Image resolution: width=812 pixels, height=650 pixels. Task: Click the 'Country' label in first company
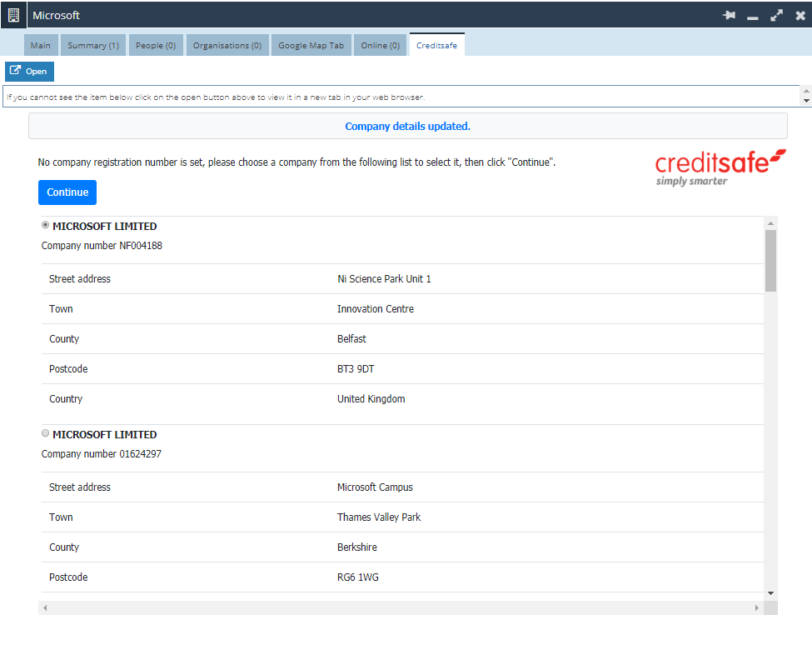click(x=66, y=399)
